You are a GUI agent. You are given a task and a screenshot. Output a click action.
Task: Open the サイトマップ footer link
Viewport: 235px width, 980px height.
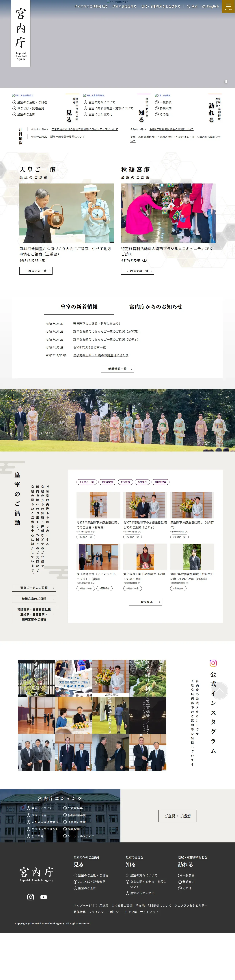(149, 912)
